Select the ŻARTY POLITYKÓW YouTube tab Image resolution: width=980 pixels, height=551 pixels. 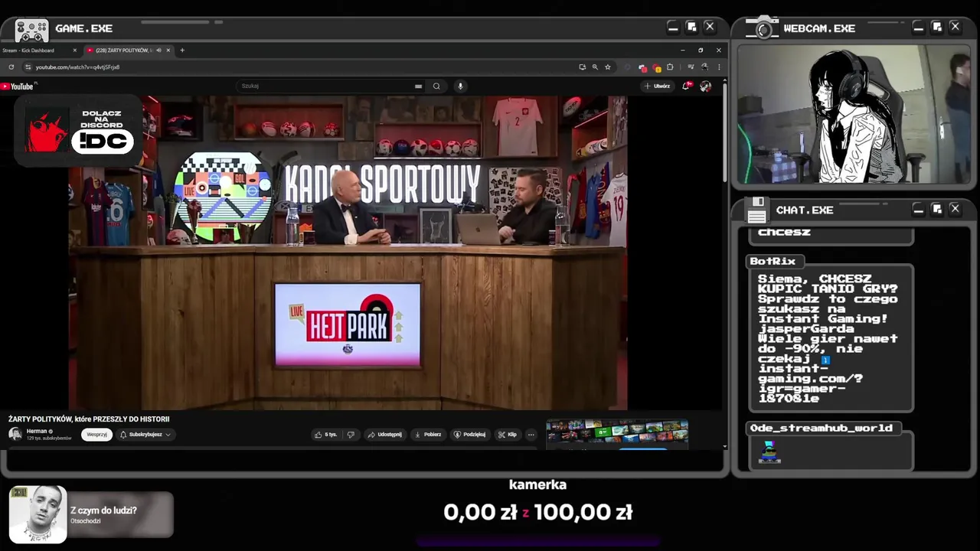pos(129,51)
